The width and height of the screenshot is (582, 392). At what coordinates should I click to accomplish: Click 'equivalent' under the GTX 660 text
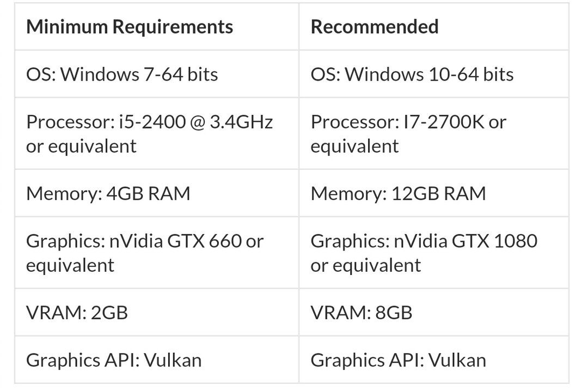(x=70, y=266)
